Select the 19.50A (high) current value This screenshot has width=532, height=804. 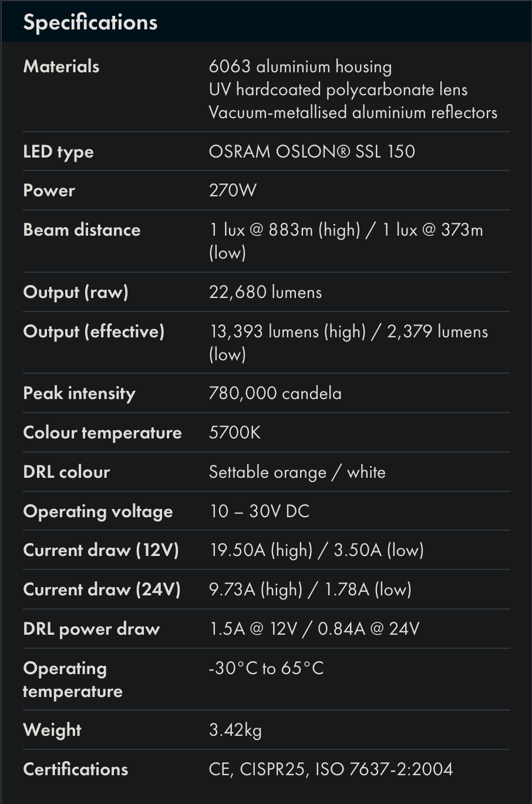[x=261, y=550]
